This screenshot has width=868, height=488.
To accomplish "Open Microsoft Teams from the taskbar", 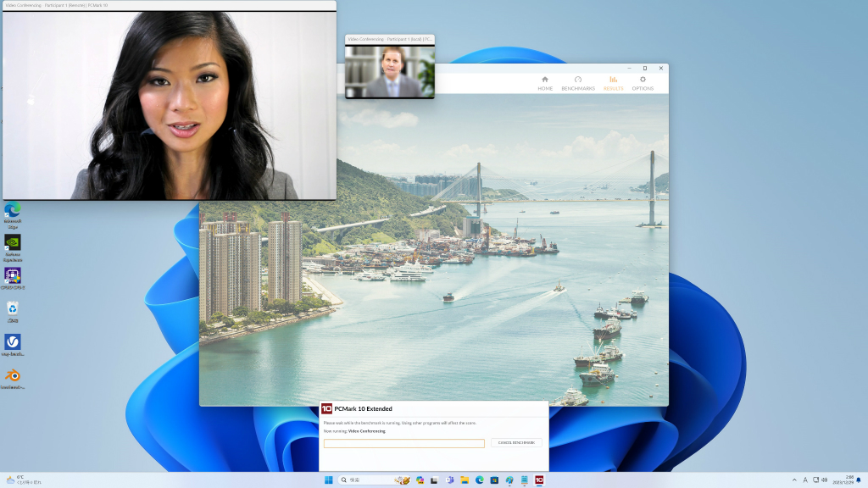I will pos(449,480).
